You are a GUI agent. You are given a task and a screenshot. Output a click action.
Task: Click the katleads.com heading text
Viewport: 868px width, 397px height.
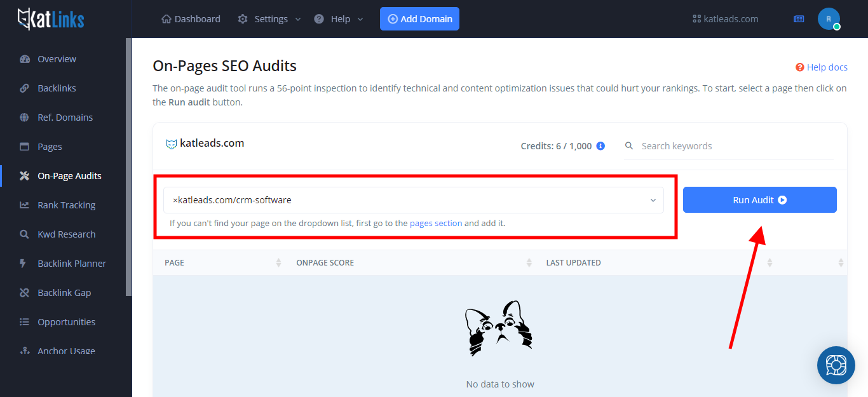(211, 144)
